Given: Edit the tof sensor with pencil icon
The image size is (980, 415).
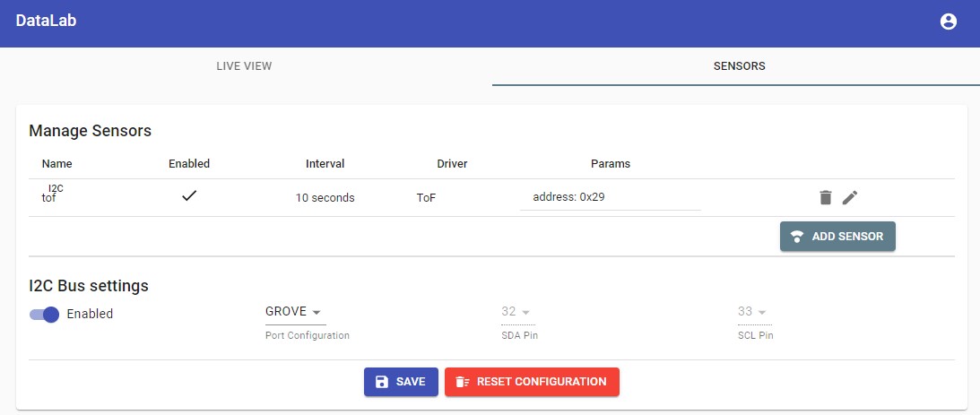Looking at the screenshot, I should (x=850, y=197).
